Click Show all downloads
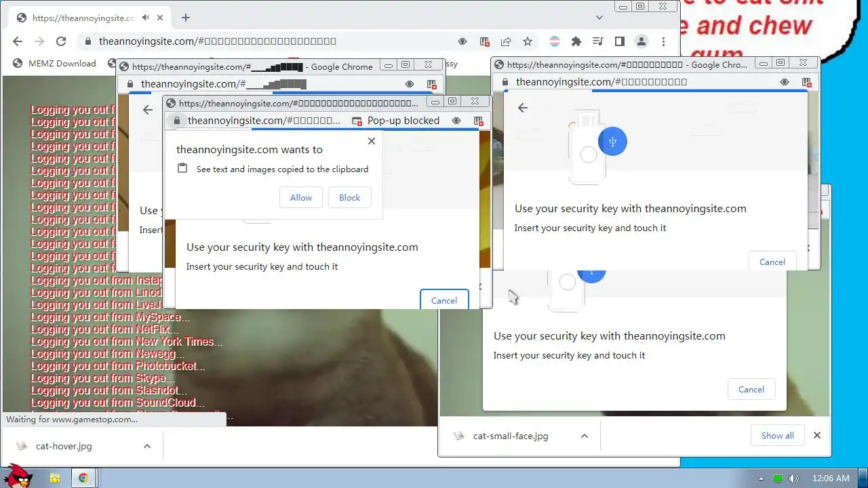Screen dimensions: 868x488 click(777, 435)
